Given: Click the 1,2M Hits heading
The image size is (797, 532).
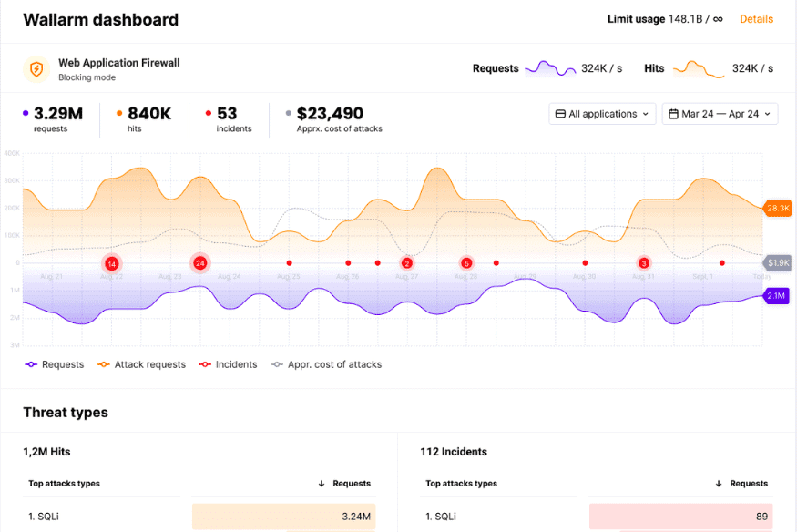Looking at the screenshot, I should pyautogui.click(x=46, y=452).
